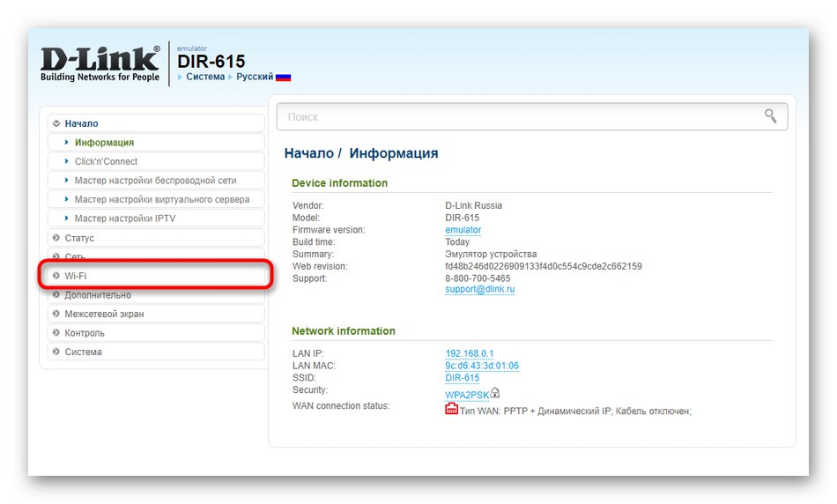The height and width of the screenshot is (504, 837).
Task: Collapse the Начало section arrow icon
Action: [x=56, y=123]
